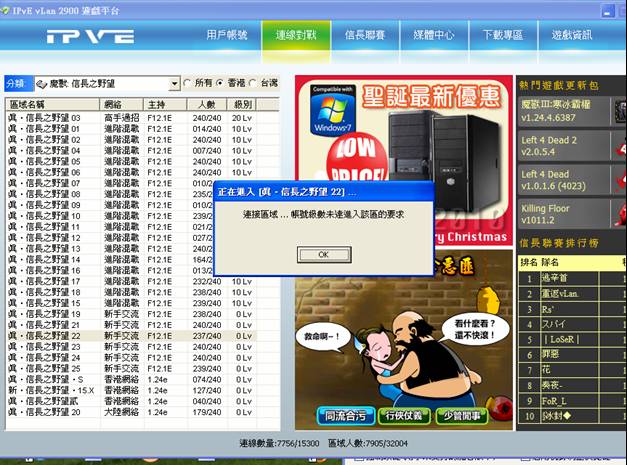
Task: Select room 真・信長之野望 24
Action: 131,358
